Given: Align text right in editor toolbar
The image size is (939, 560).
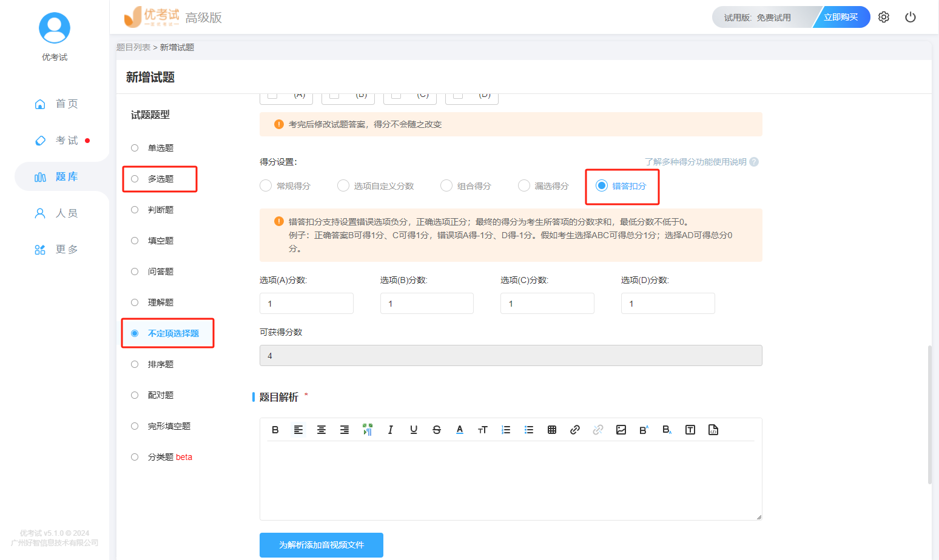Looking at the screenshot, I should (345, 430).
